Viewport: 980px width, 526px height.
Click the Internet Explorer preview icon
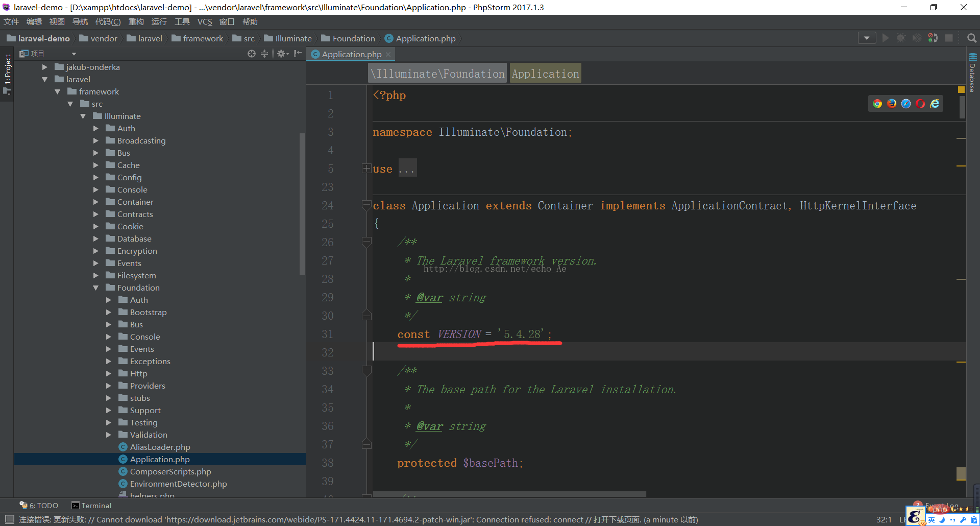pos(935,104)
